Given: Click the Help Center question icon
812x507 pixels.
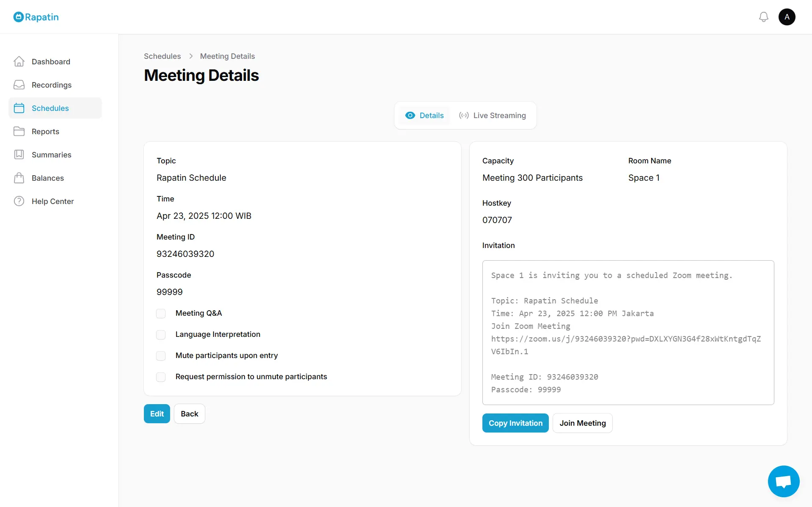Looking at the screenshot, I should pyautogui.click(x=19, y=201).
